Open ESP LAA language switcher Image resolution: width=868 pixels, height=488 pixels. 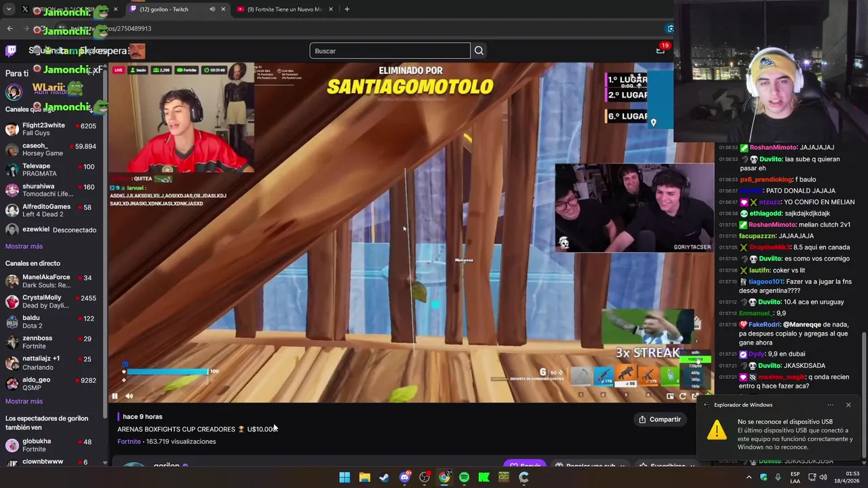click(795, 477)
